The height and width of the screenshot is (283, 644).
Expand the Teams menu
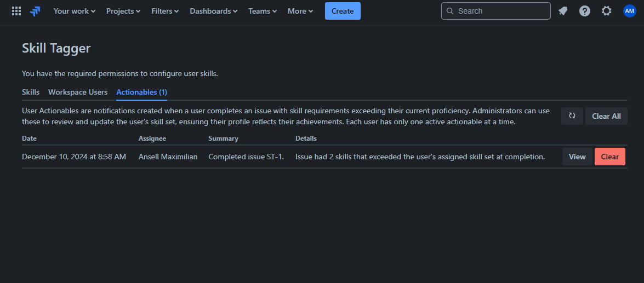pos(262,11)
